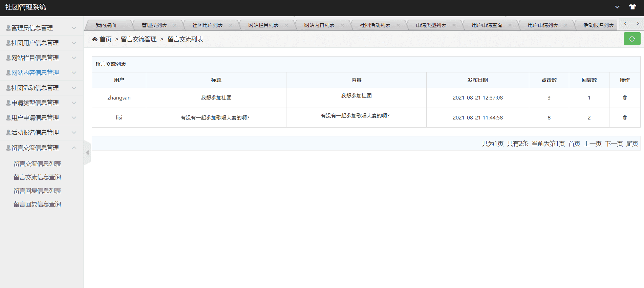
Task: Go to 下一页 in pagination
Action: (x=614, y=144)
